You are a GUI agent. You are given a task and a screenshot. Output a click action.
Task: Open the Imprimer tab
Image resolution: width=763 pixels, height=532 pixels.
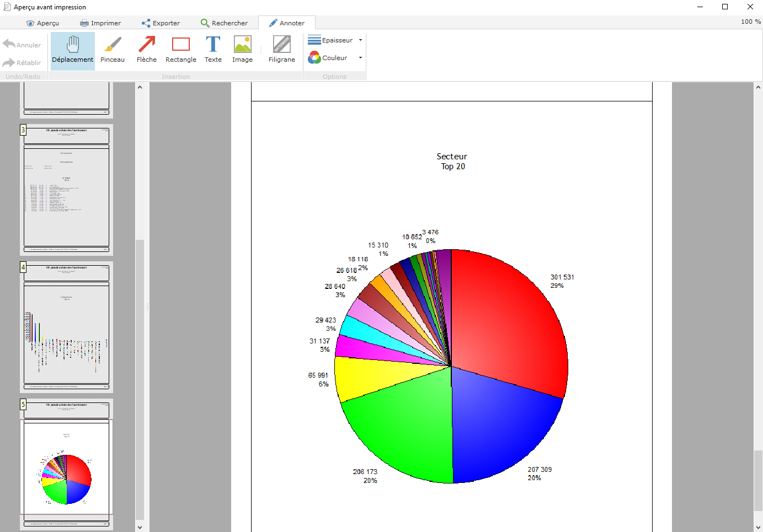pyautogui.click(x=100, y=23)
